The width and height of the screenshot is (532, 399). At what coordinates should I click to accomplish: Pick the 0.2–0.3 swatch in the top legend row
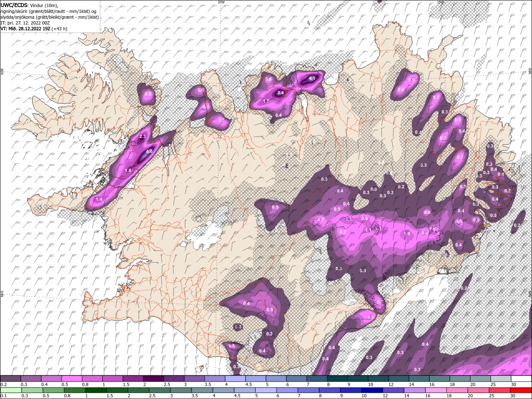coord(10,379)
